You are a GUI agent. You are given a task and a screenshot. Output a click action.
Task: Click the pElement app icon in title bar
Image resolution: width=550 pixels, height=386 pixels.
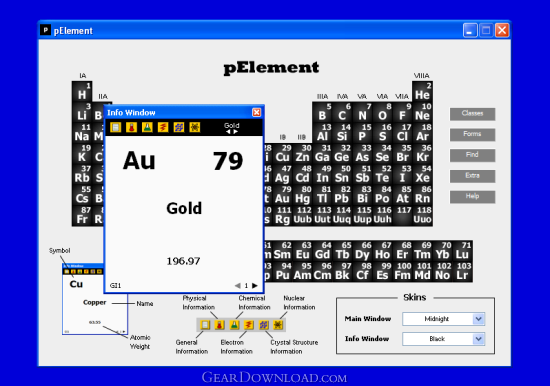(x=46, y=30)
